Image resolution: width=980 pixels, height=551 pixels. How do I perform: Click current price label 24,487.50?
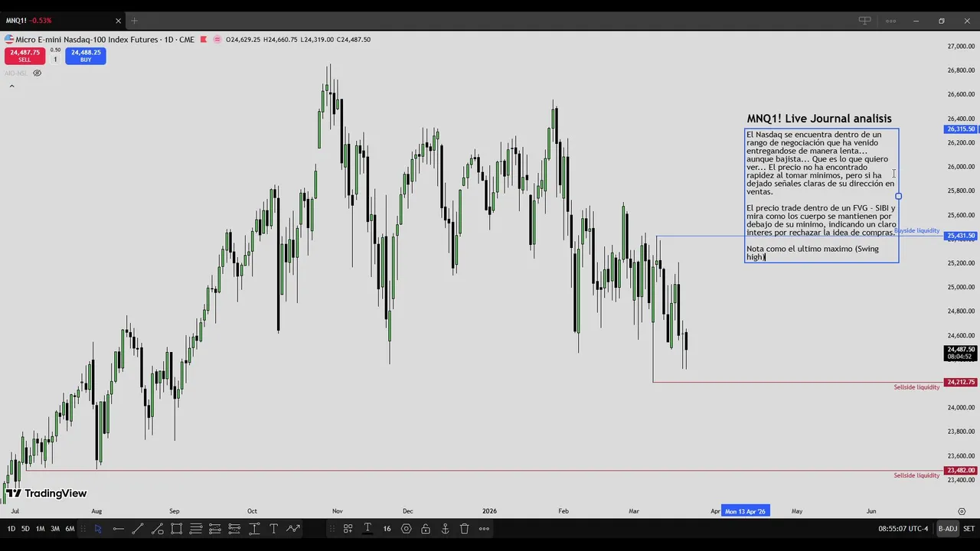click(x=961, y=353)
